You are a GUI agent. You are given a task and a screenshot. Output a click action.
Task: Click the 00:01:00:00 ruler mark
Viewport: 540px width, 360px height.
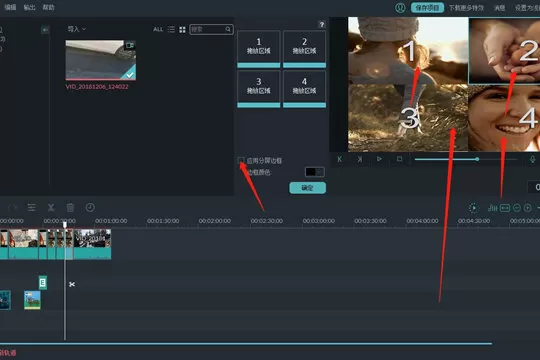coord(111,221)
